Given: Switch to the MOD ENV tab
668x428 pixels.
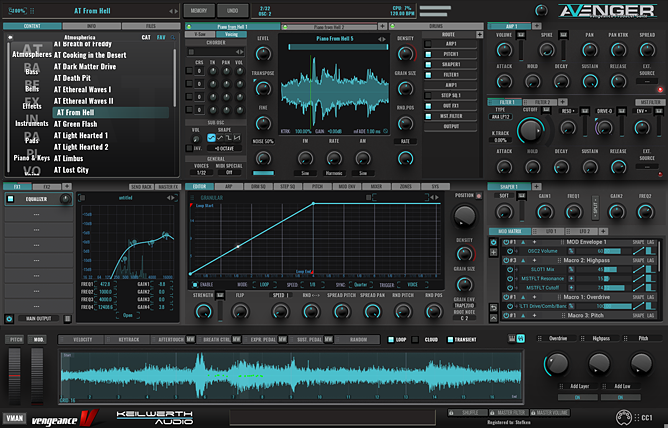Looking at the screenshot, I should click(347, 187).
